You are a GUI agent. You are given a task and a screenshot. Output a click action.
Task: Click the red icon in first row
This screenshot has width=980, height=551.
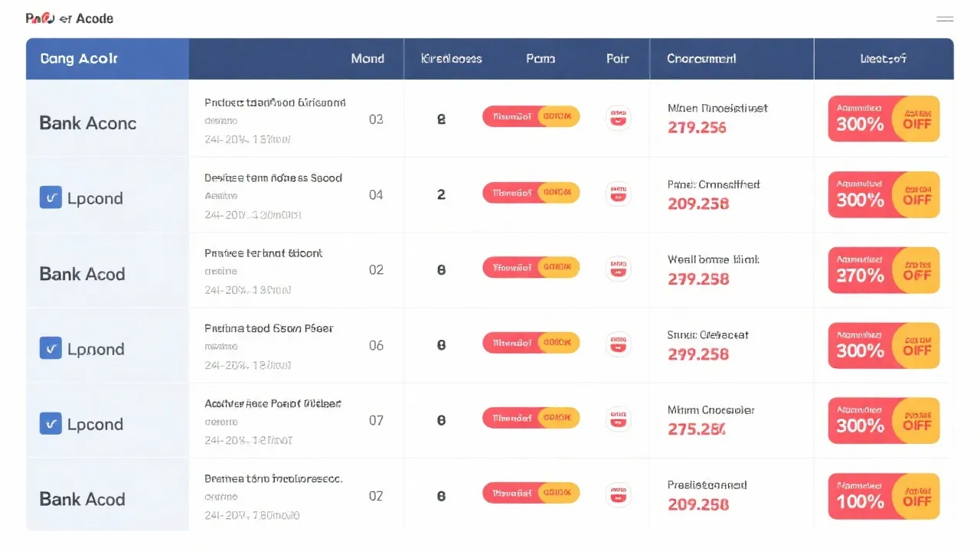618,118
